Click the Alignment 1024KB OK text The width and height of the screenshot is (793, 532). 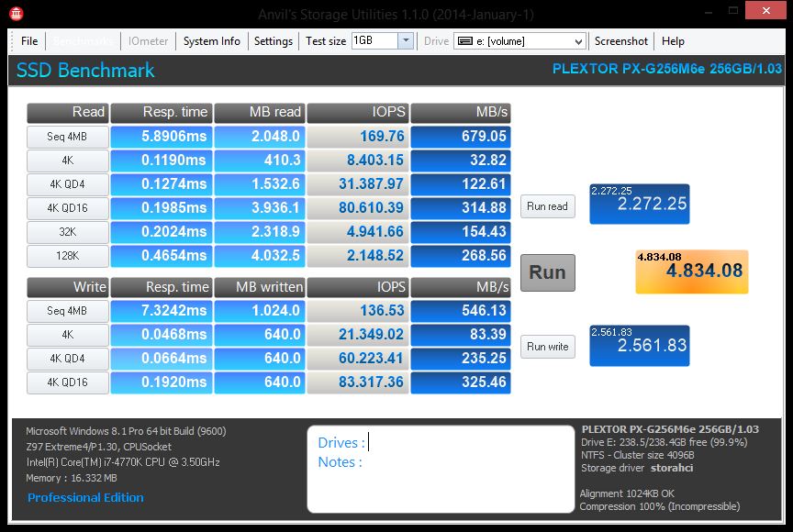point(627,493)
